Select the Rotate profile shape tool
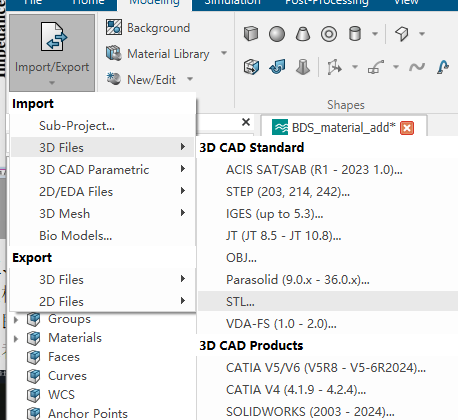 (x=277, y=67)
